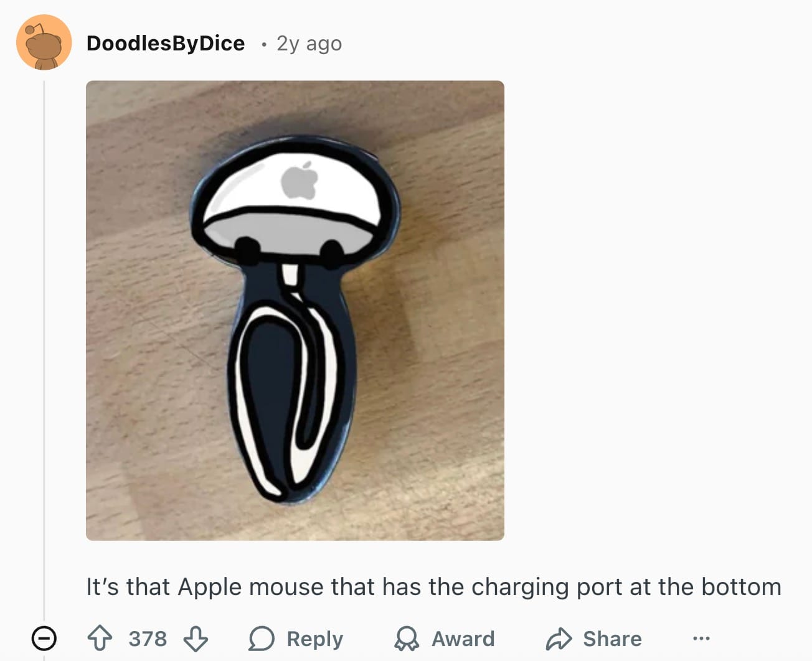Click the Award button label
The image size is (812, 661).
[463, 639]
